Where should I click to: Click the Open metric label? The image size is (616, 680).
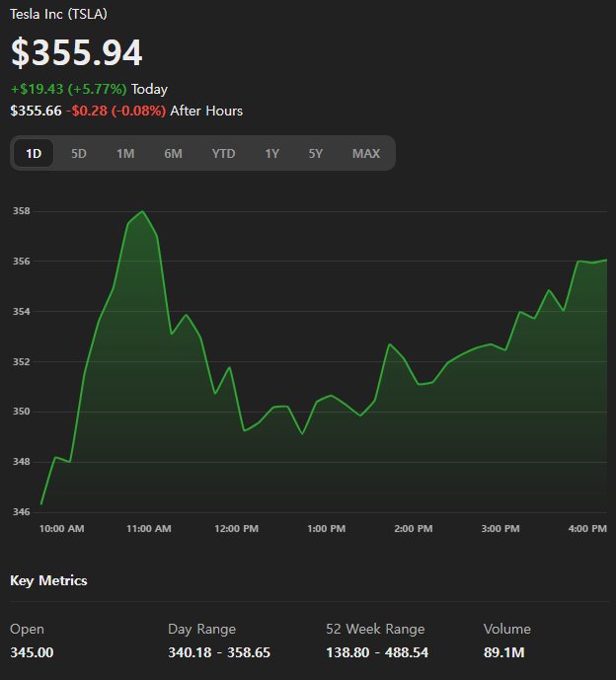(x=27, y=630)
